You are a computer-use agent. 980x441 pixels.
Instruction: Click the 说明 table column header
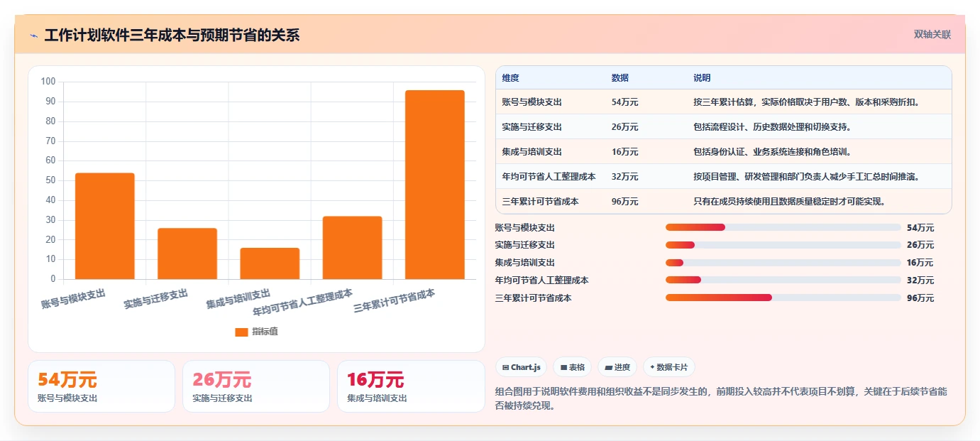pos(702,78)
